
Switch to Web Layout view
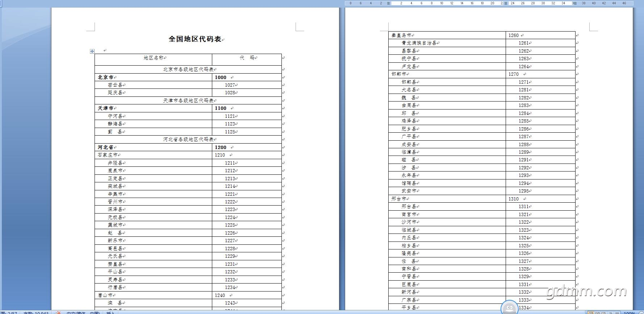click(604, 313)
